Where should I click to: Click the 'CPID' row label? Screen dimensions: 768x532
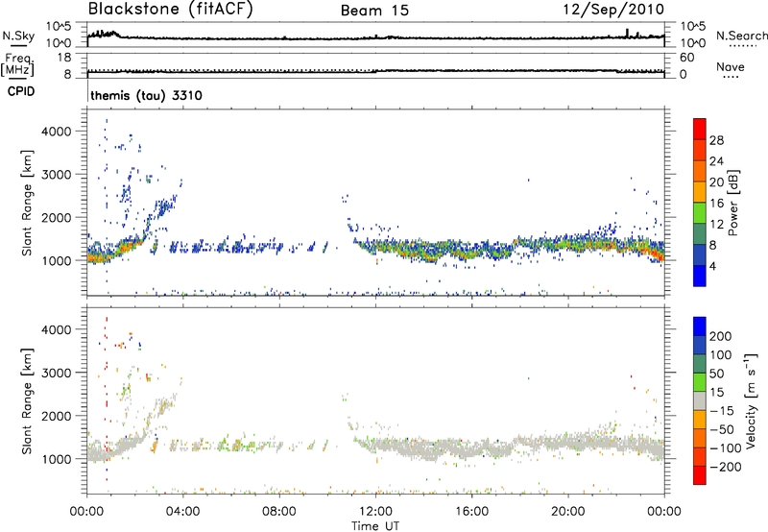[21, 91]
